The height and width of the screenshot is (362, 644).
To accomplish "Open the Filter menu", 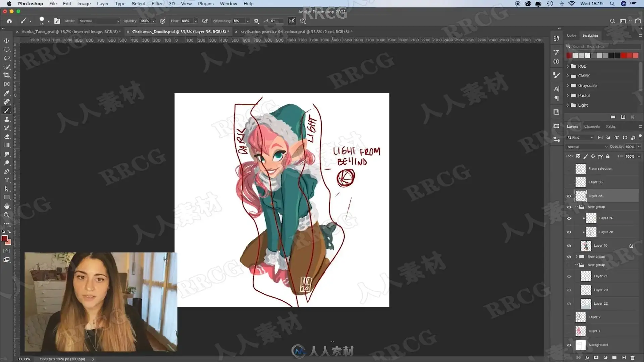I will point(157,4).
